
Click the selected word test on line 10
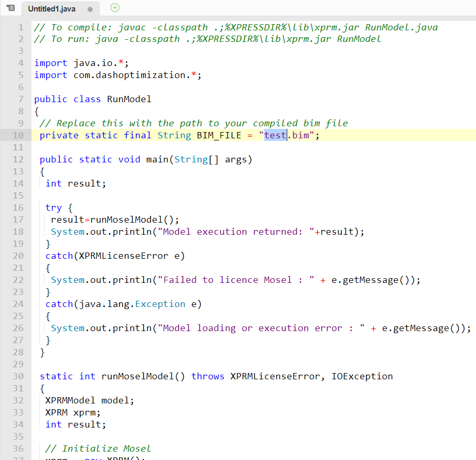click(x=275, y=135)
